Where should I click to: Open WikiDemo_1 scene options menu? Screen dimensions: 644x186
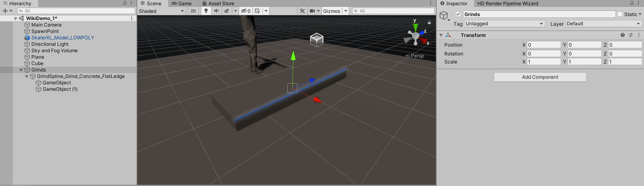click(132, 18)
